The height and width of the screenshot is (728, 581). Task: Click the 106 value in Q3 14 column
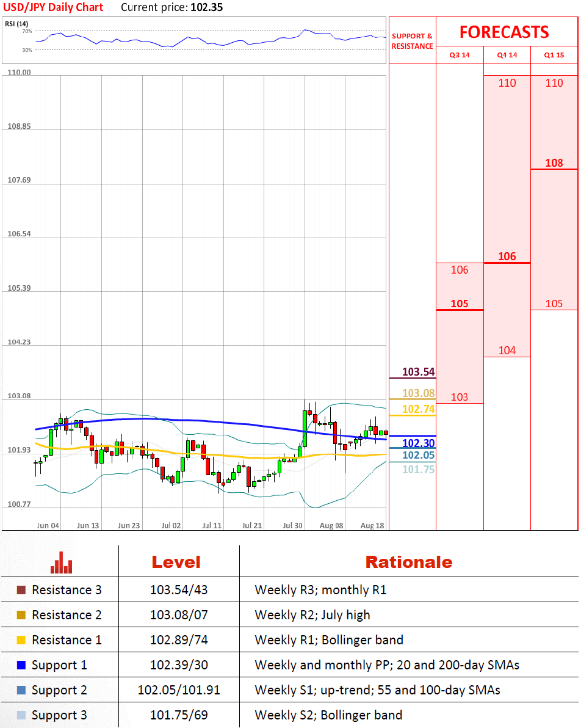(x=460, y=270)
